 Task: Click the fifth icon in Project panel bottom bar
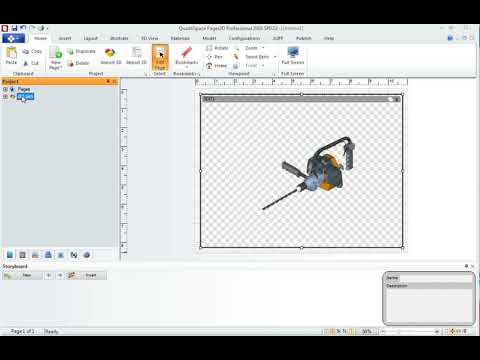coord(61,255)
